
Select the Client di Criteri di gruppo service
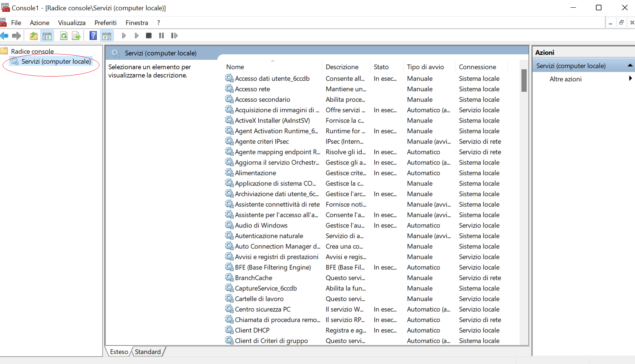tap(272, 340)
